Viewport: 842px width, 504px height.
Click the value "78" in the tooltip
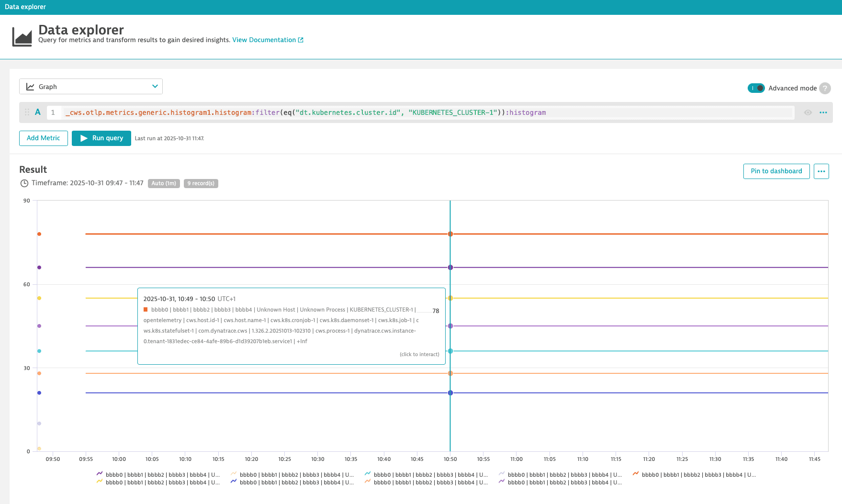tap(436, 311)
